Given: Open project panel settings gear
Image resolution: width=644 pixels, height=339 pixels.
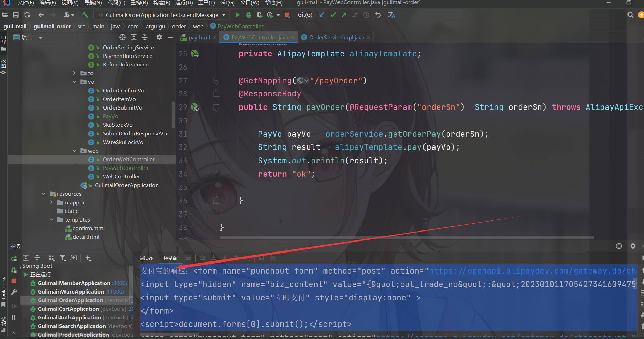Looking at the screenshot, I should coord(159,37).
